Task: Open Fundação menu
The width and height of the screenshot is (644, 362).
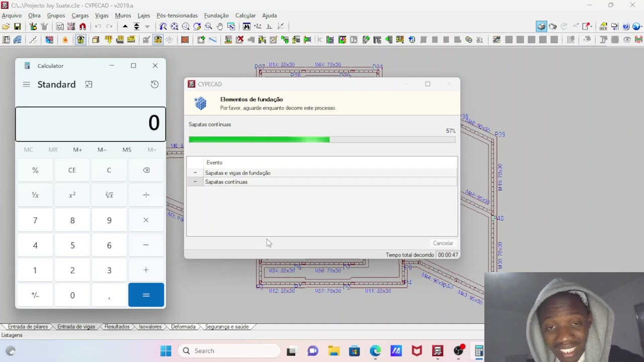Action: click(216, 16)
